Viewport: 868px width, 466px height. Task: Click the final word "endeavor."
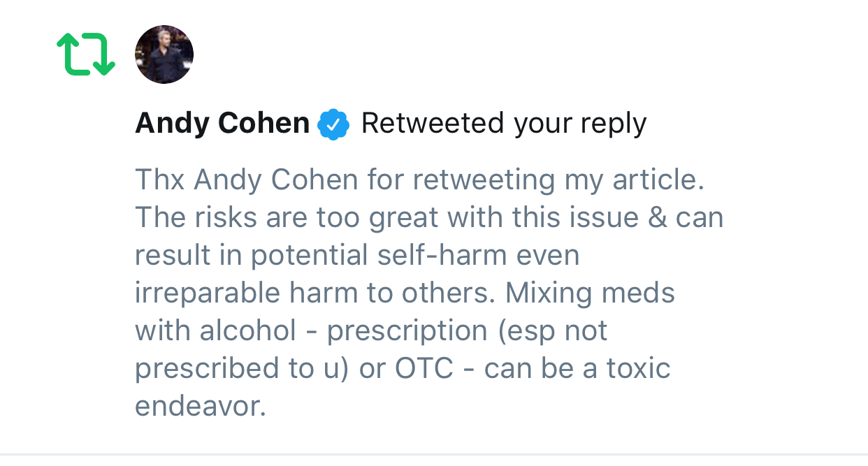coord(201,407)
